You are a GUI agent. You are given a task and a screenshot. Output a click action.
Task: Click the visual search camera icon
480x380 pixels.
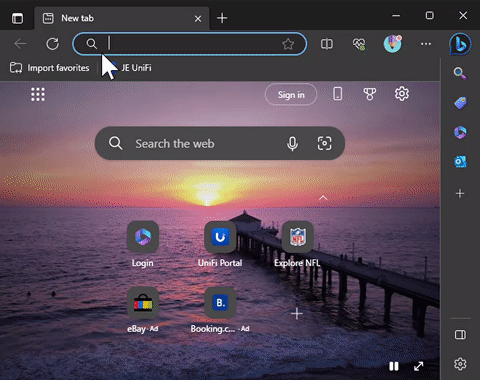coord(324,143)
